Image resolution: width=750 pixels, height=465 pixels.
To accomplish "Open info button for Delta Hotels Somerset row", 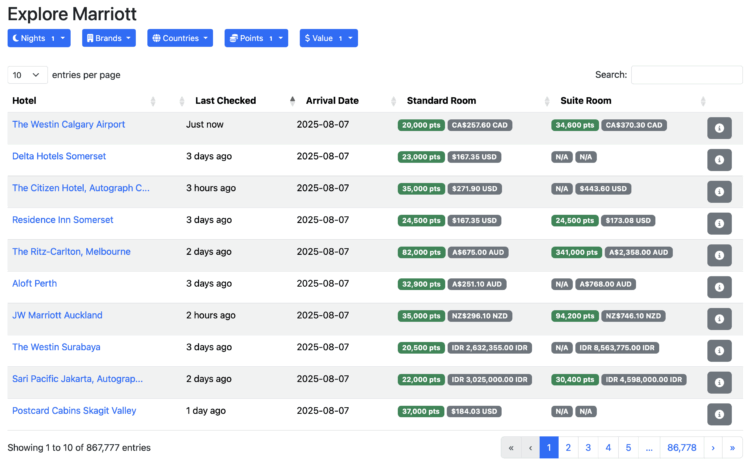I will click(x=720, y=160).
